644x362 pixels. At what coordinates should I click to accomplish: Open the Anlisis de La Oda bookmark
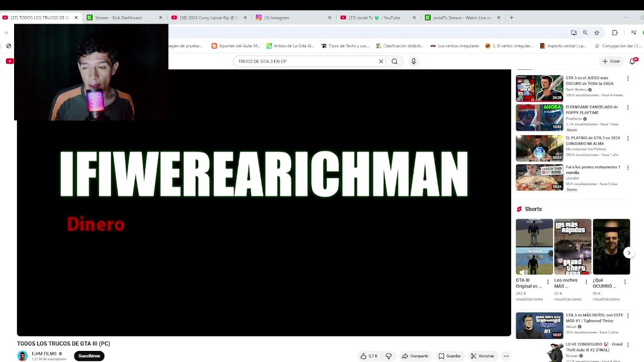(290, 46)
